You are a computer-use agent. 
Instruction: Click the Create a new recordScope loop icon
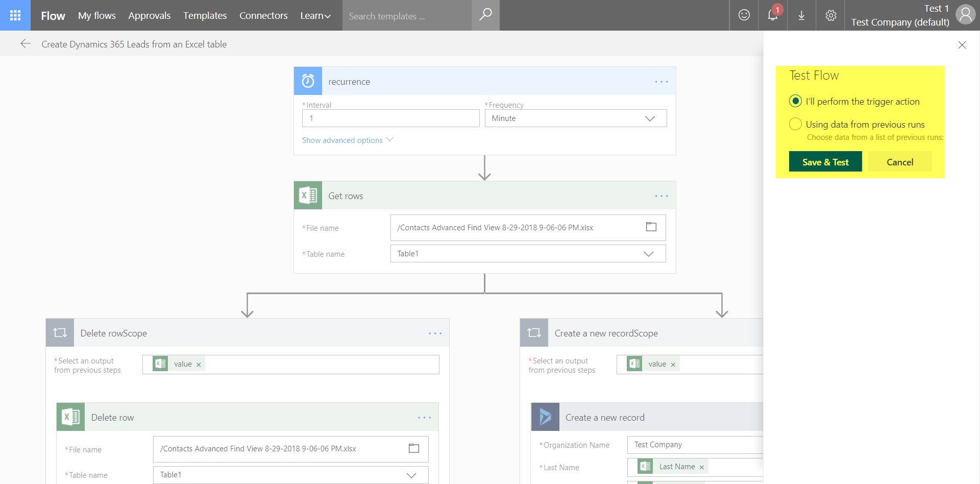pyautogui.click(x=534, y=333)
